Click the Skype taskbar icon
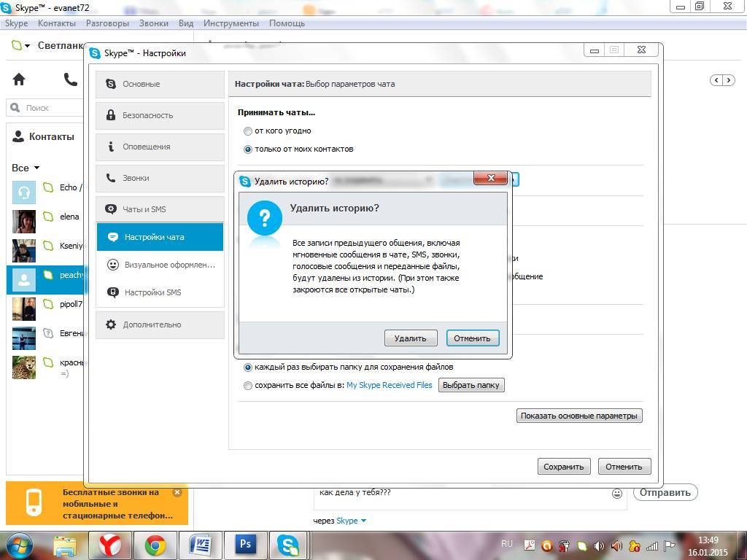747x560 pixels. coord(289,546)
